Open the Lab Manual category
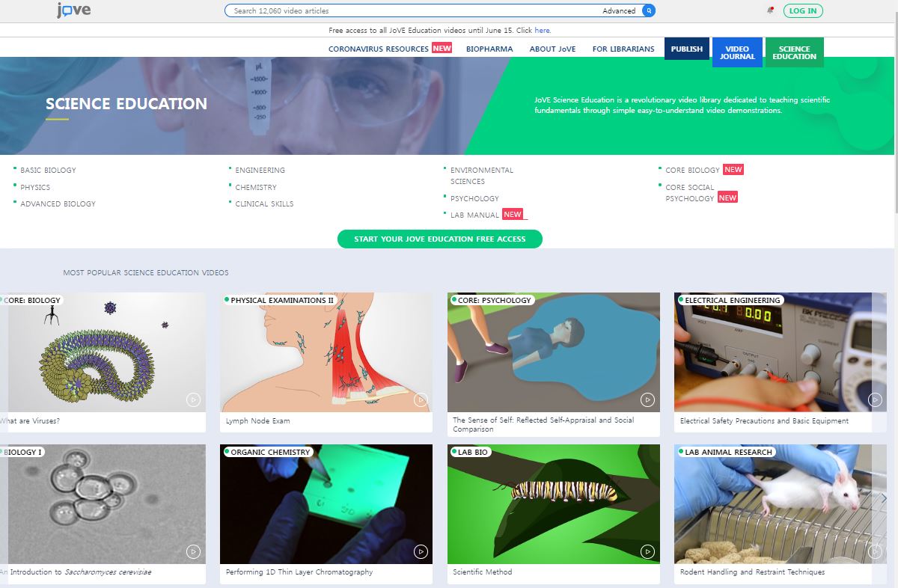Viewport: 898px width, 588px height. pos(474,215)
